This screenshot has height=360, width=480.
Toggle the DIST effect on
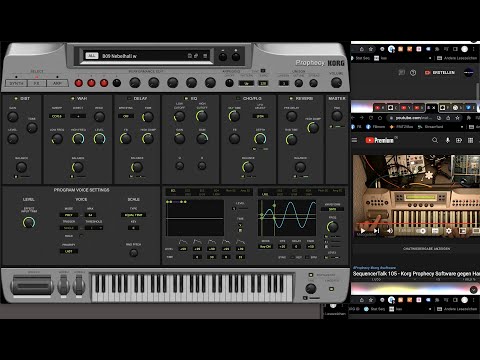click(16, 99)
